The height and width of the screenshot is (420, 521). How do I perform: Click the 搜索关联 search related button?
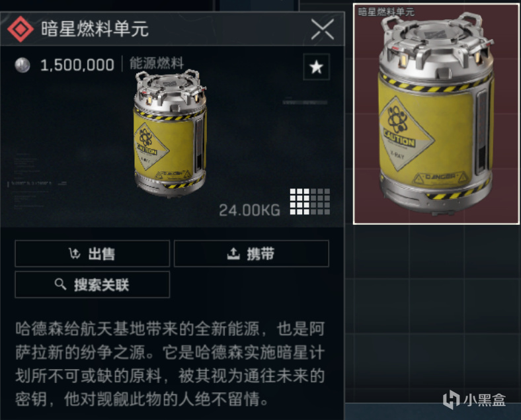point(93,284)
